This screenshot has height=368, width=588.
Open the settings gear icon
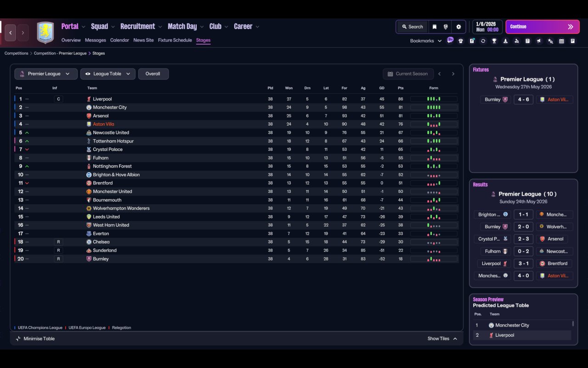[458, 27]
